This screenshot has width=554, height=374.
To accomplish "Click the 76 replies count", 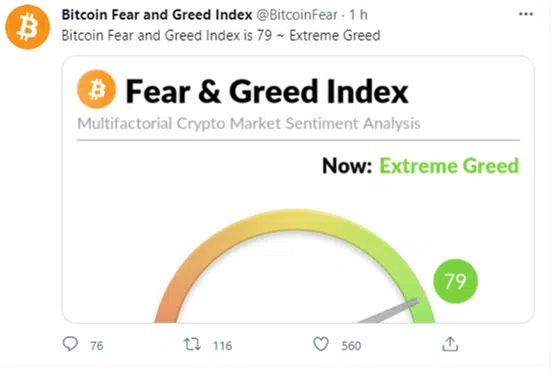I will pyautogui.click(x=96, y=345).
